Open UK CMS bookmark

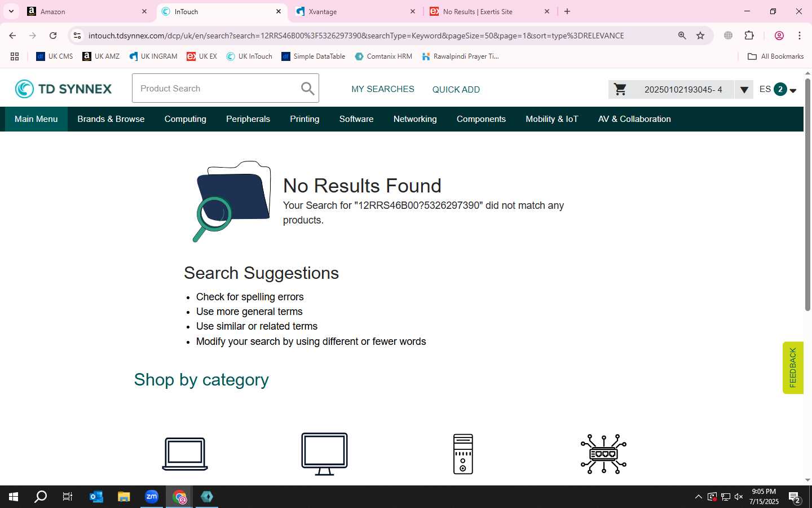coord(55,56)
